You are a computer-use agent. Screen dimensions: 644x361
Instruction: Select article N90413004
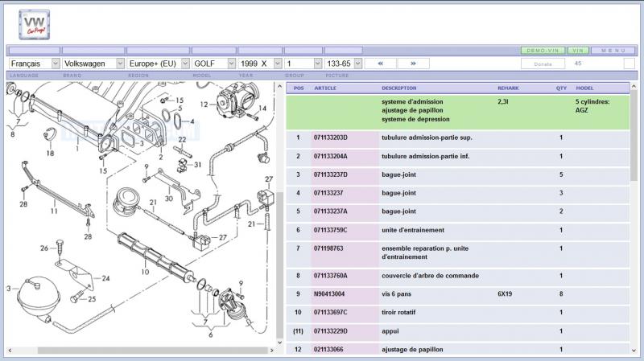(x=329, y=294)
